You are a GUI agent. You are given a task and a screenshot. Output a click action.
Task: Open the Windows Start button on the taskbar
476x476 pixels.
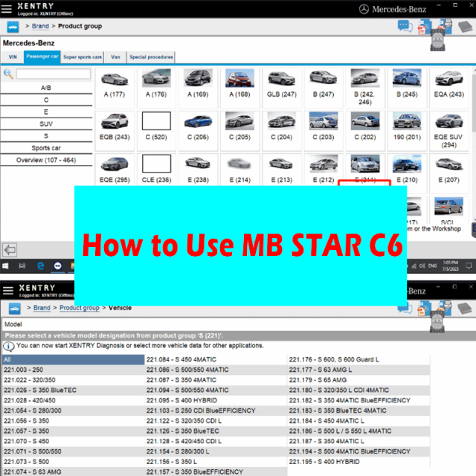(6, 266)
